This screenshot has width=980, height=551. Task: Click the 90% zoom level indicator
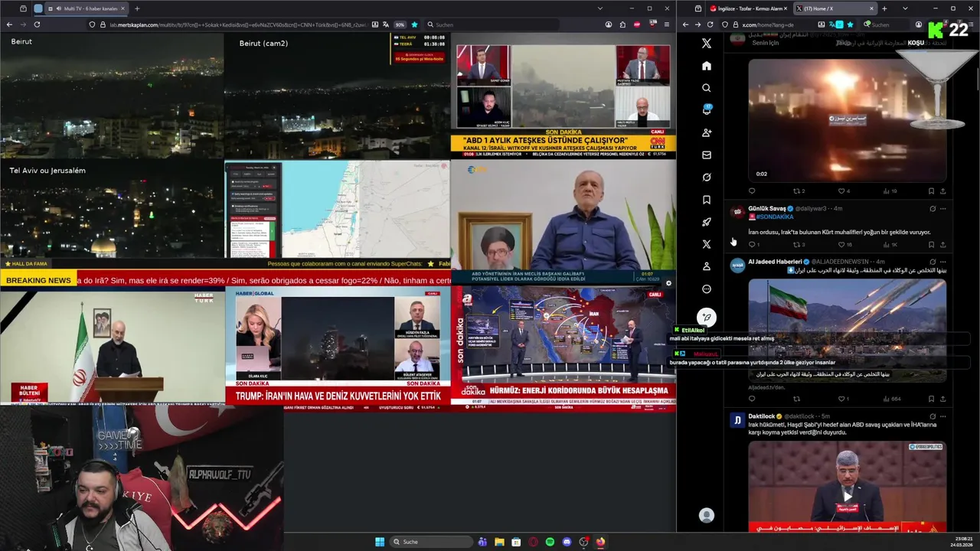click(400, 24)
